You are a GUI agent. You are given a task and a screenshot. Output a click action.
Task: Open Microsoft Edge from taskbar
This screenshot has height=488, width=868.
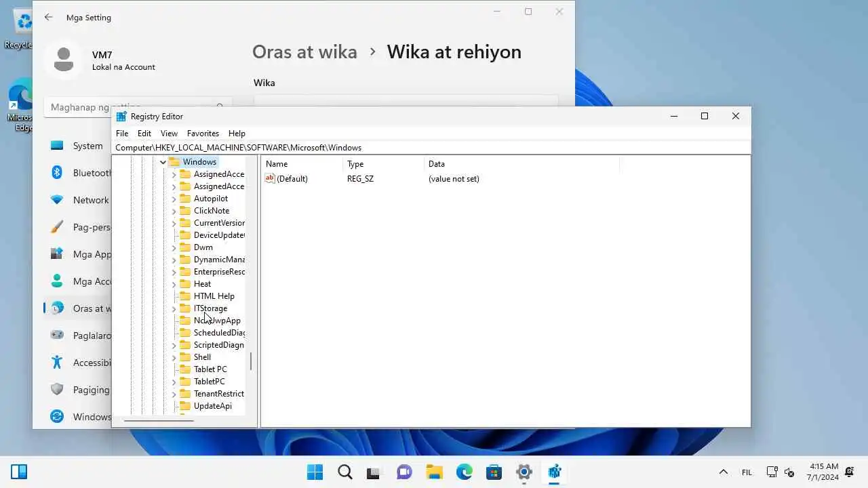tap(465, 472)
